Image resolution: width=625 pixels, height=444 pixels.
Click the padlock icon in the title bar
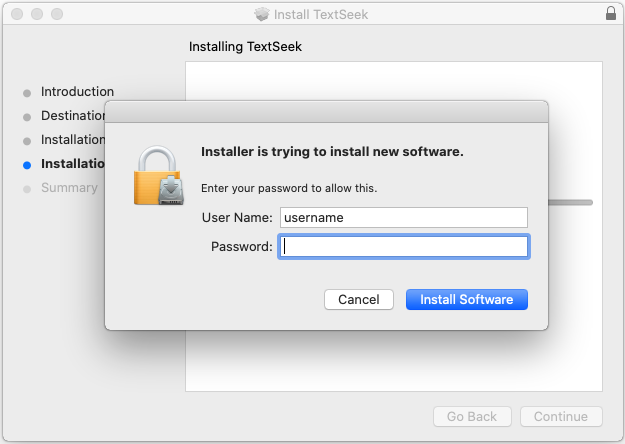(x=611, y=14)
